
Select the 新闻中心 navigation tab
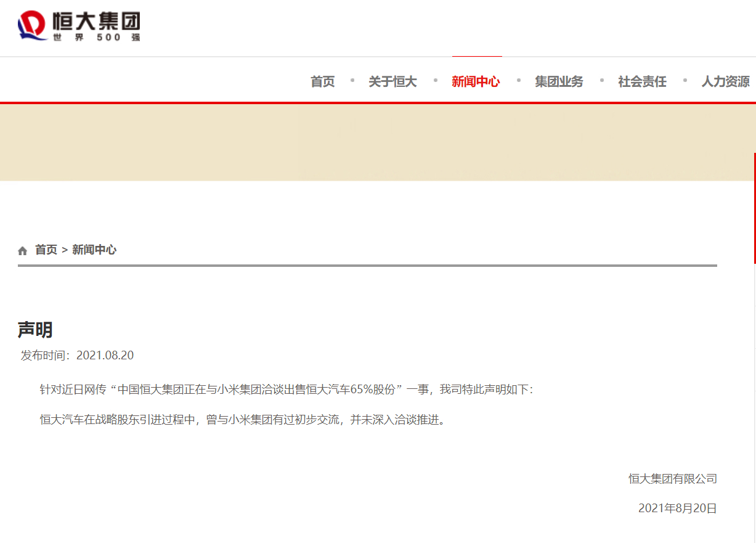[x=476, y=81]
